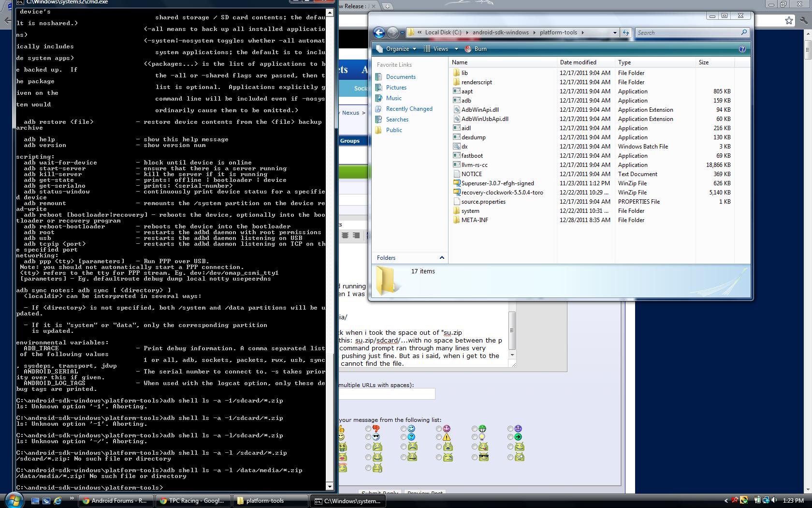Expand the Folders pane
Viewport: 812px width, 508px height.
(441, 258)
